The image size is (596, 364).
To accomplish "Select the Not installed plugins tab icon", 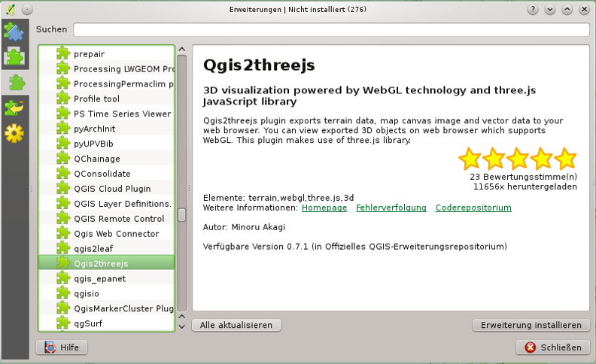I will click(x=17, y=83).
